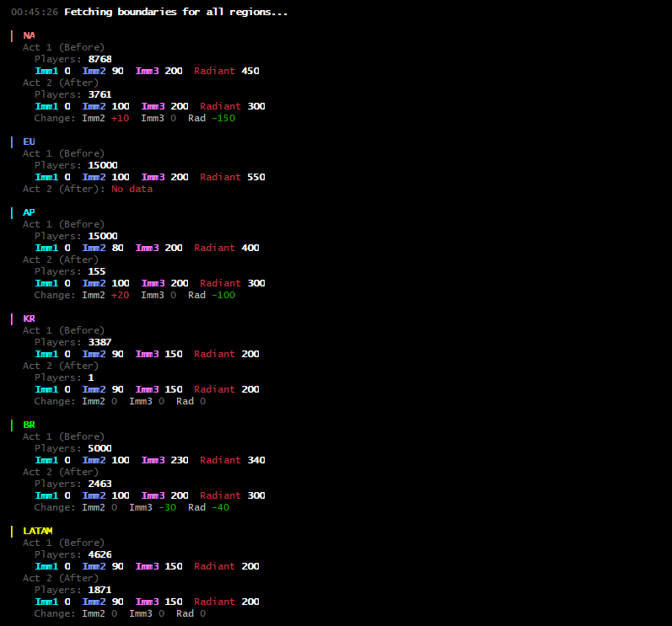Select the NA region header

click(x=30, y=35)
